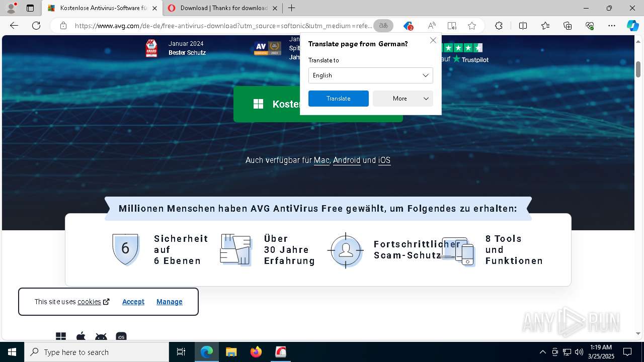Open Windows Start menu
Screen dimensions: 644x362
[12, 352]
